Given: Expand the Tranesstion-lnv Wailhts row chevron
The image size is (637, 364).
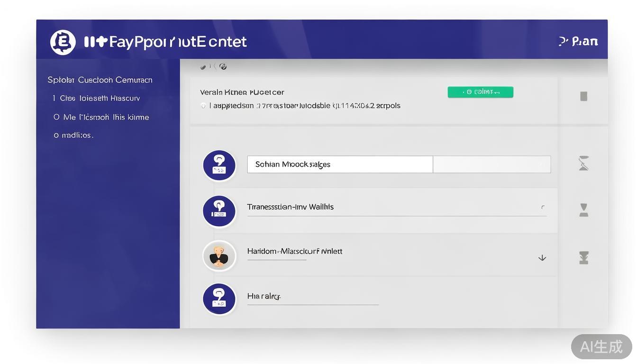Looking at the screenshot, I should tap(543, 207).
